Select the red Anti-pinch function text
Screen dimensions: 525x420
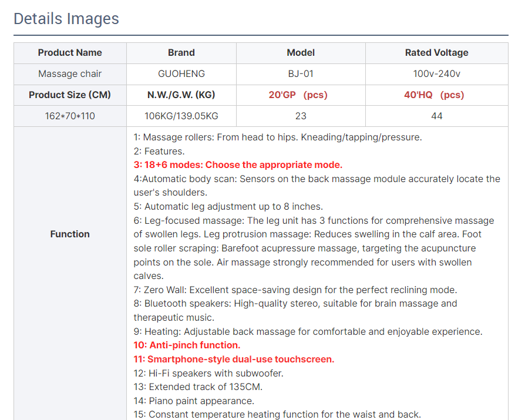click(187, 345)
